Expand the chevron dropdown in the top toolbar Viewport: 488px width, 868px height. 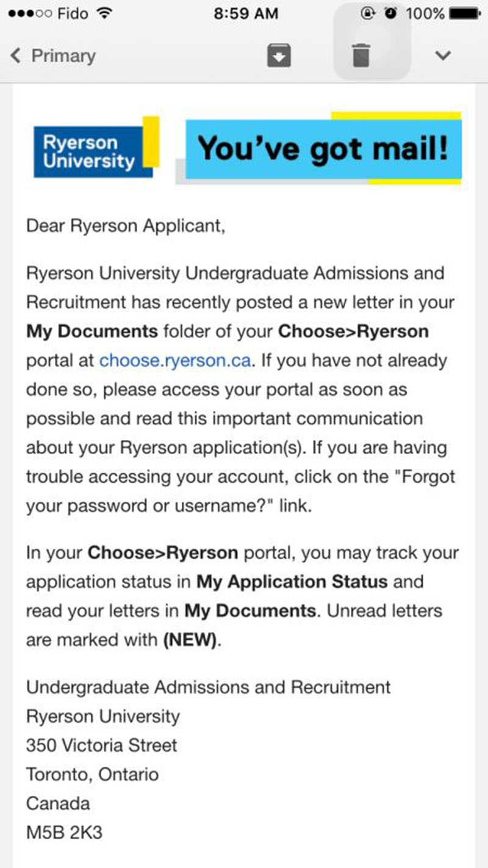[443, 56]
